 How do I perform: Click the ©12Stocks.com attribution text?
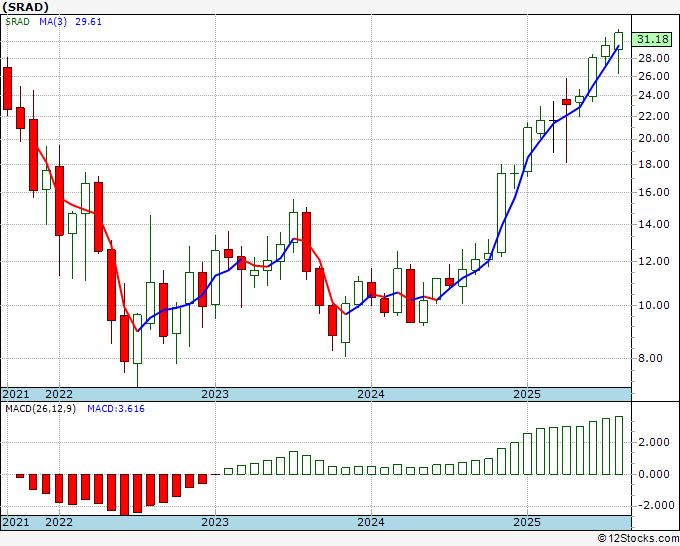(638, 539)
